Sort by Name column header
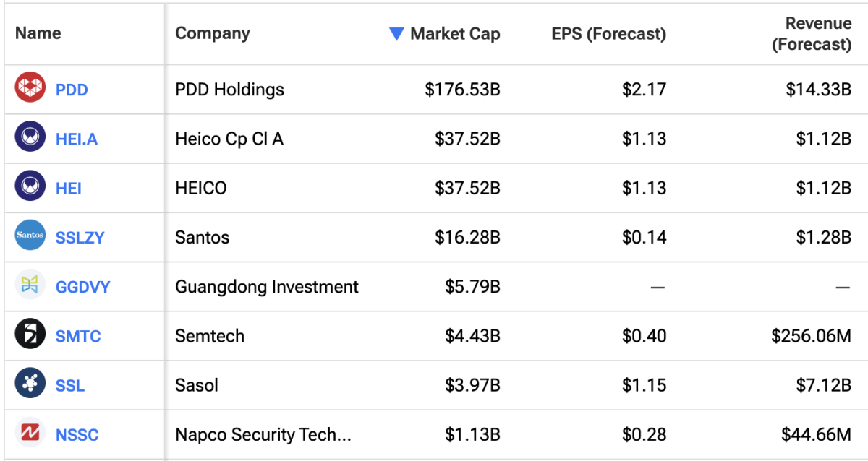The image size is (868, 461). pos(38,33)
